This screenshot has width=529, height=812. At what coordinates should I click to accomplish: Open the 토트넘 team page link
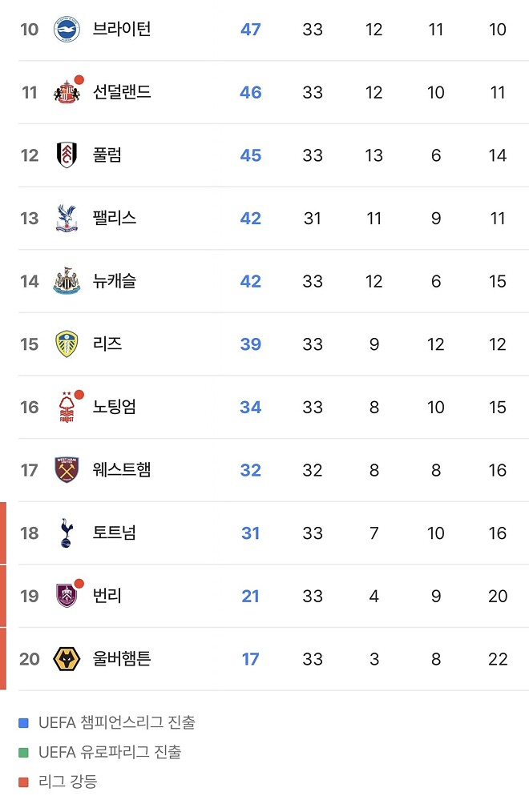[115, 533]
